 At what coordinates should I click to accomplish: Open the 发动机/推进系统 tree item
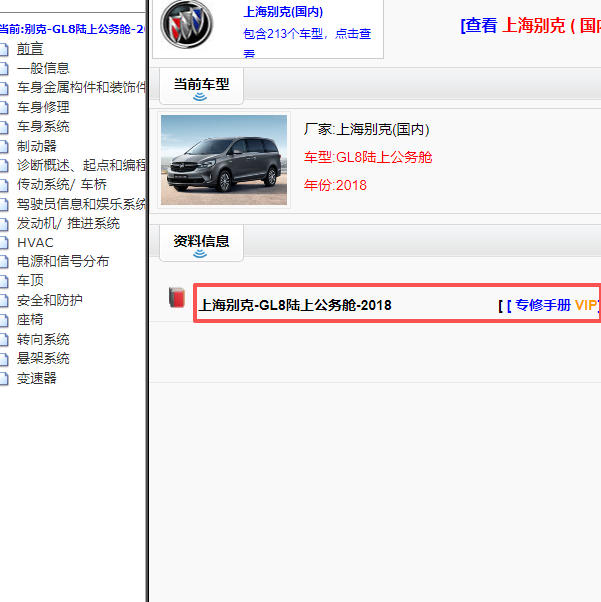[x=68, y=223]
